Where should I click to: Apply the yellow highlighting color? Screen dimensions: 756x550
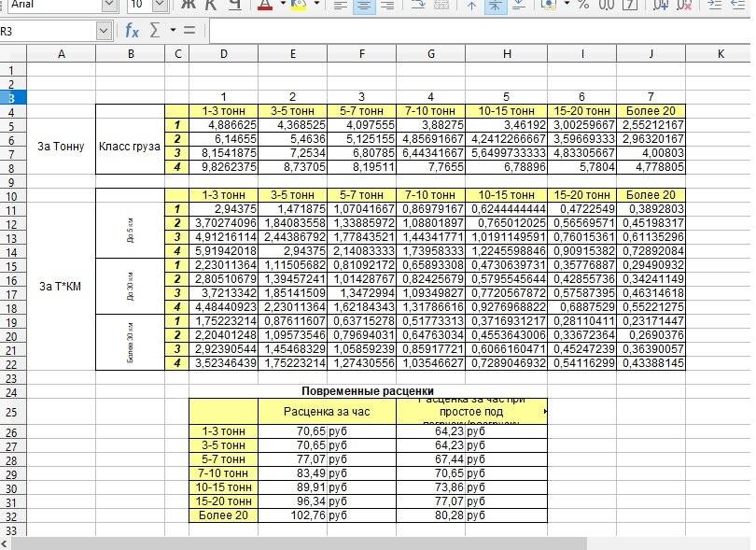299,5
